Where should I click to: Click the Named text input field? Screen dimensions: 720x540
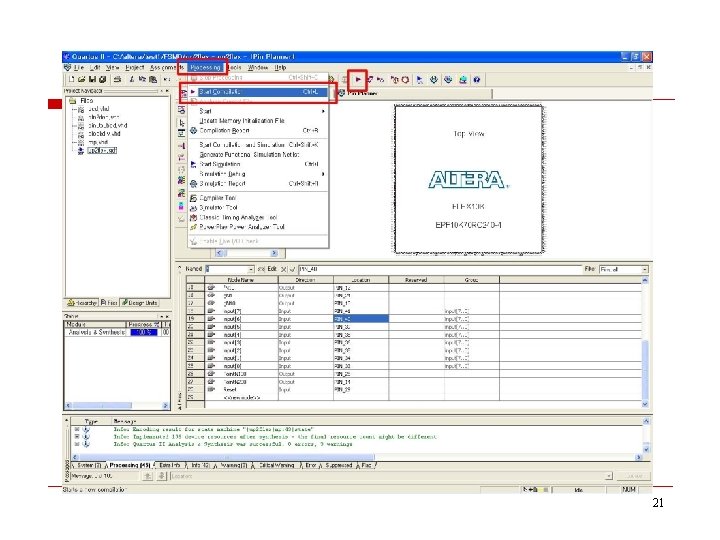pyautogui.click(x=226, y=269)
